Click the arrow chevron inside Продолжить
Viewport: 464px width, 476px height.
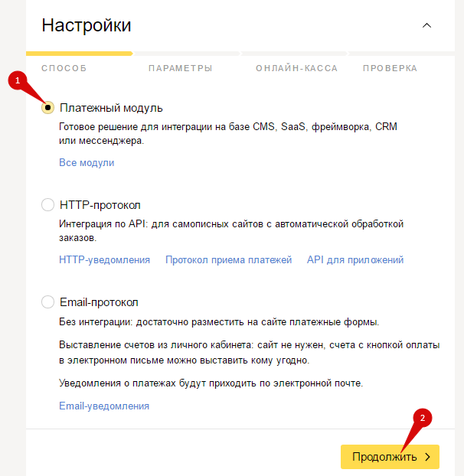coord(427,457)
